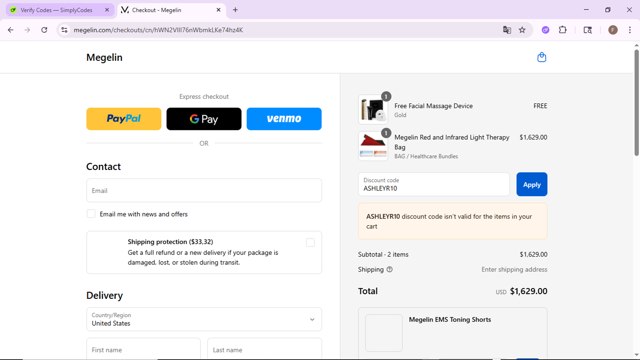Enable Email me with news and offers
This screenshot has width=640, height=360.
pyautogui.click(x=91, y=214)
